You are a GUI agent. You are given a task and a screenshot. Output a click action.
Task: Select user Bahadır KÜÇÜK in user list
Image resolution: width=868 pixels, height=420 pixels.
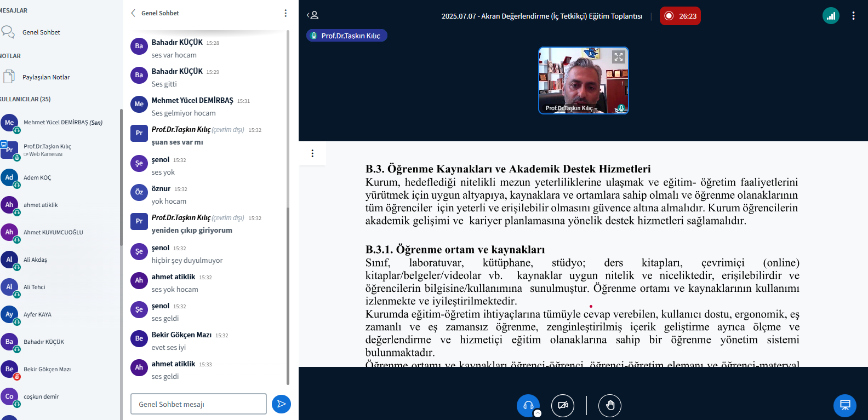pyautogui.click(x=59, y=342)
